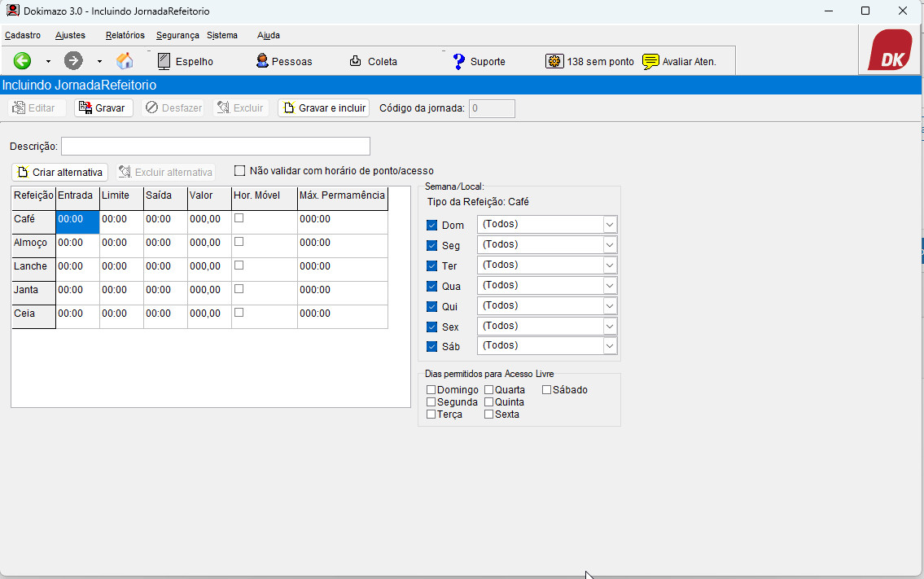Enable Não validar com horário de ponto/acesso
This screenshot has height=579, width=924.
[240, 171]
